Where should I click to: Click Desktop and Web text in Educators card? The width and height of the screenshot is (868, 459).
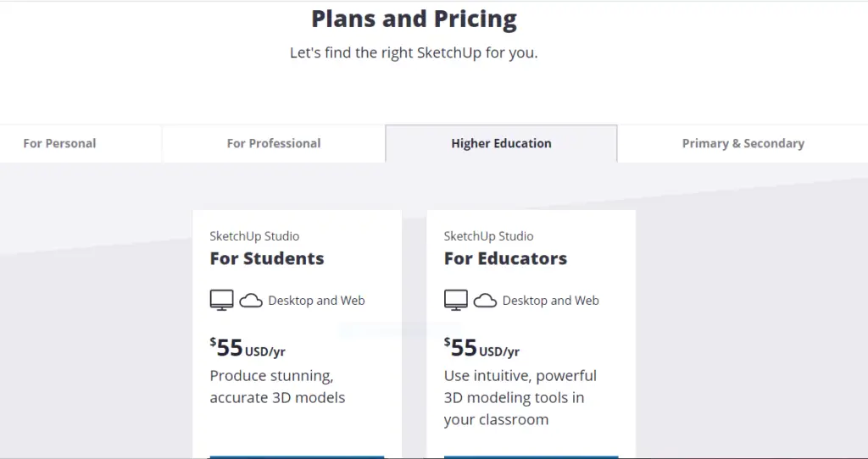[x=550, y=301]
